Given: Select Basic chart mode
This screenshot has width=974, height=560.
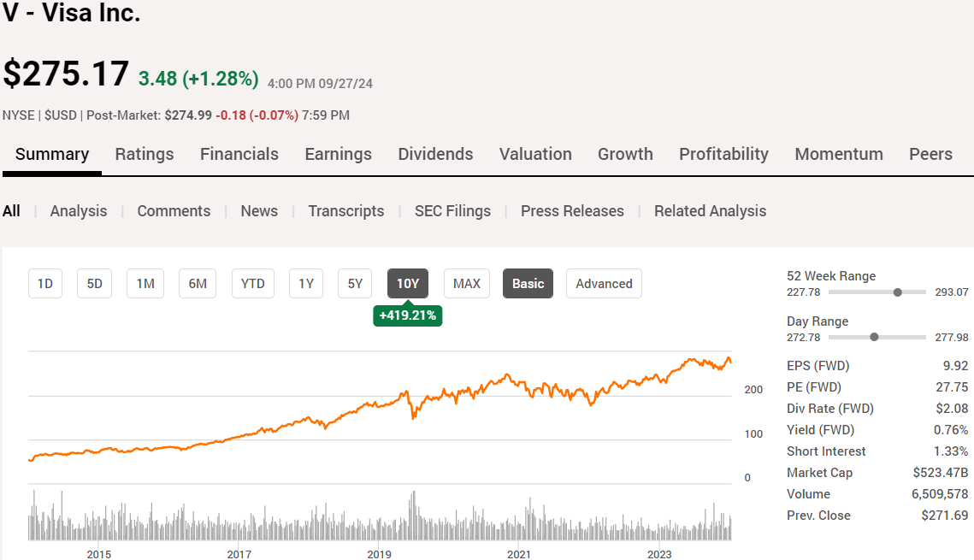Looking at the screenshot, I should pyautogui.click(x=528, y=284).
